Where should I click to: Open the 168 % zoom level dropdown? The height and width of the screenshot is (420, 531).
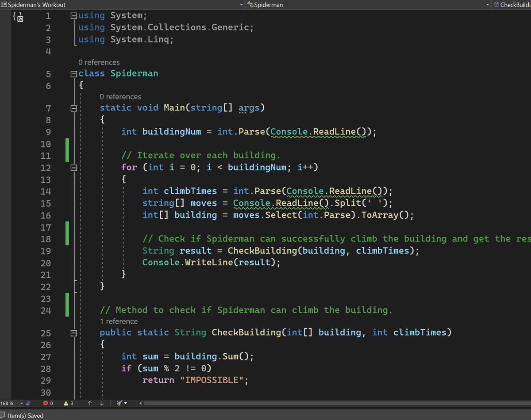point(22,403)
